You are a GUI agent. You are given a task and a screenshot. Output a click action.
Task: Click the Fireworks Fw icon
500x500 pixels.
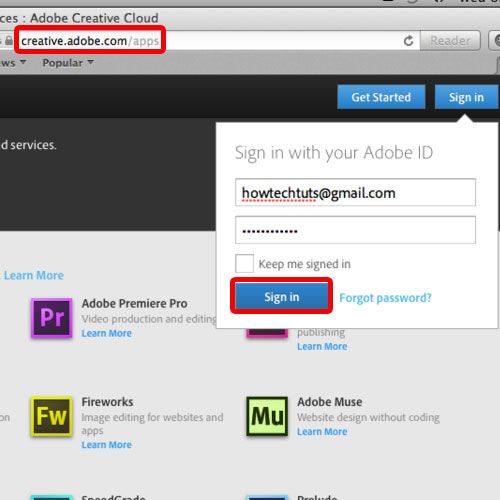click(52, 416)
